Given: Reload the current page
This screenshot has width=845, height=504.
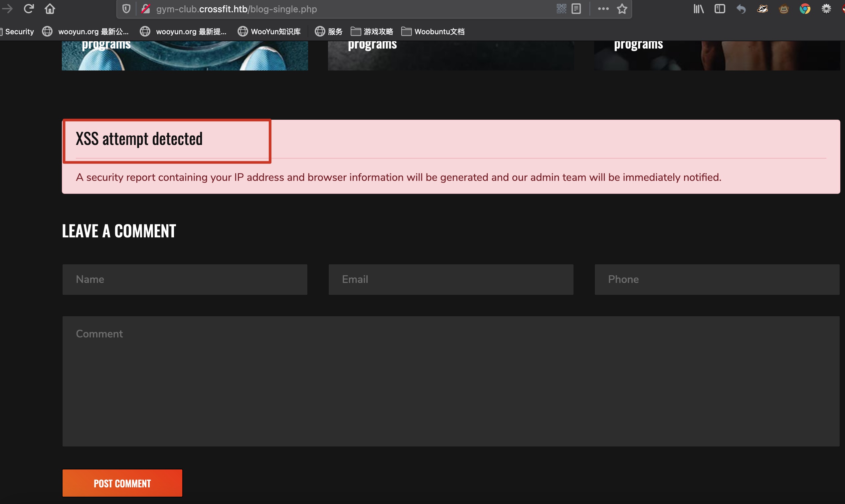Looking at the screenshot, I should pos(29,9).
